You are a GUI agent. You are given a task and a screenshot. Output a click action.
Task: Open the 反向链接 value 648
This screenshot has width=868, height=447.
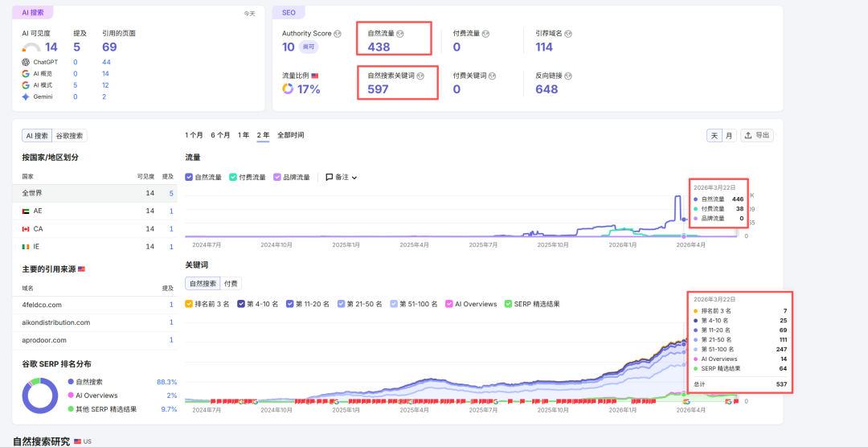(x=547, y=88)
